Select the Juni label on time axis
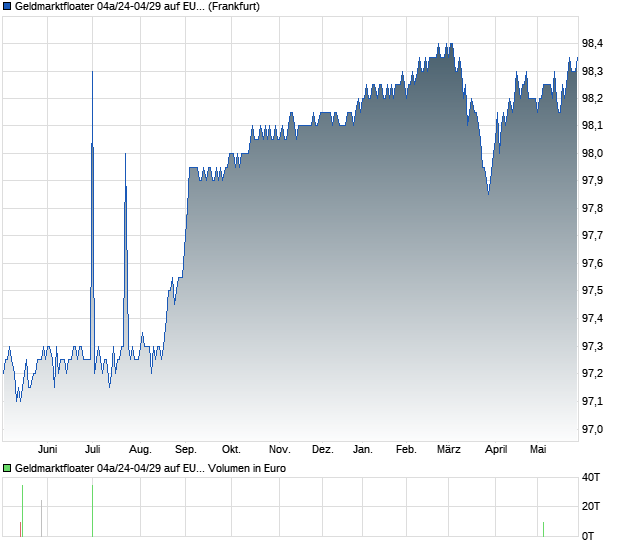Image resolution: width=620 pixels, height=546 pixels. tap(47, 450)
